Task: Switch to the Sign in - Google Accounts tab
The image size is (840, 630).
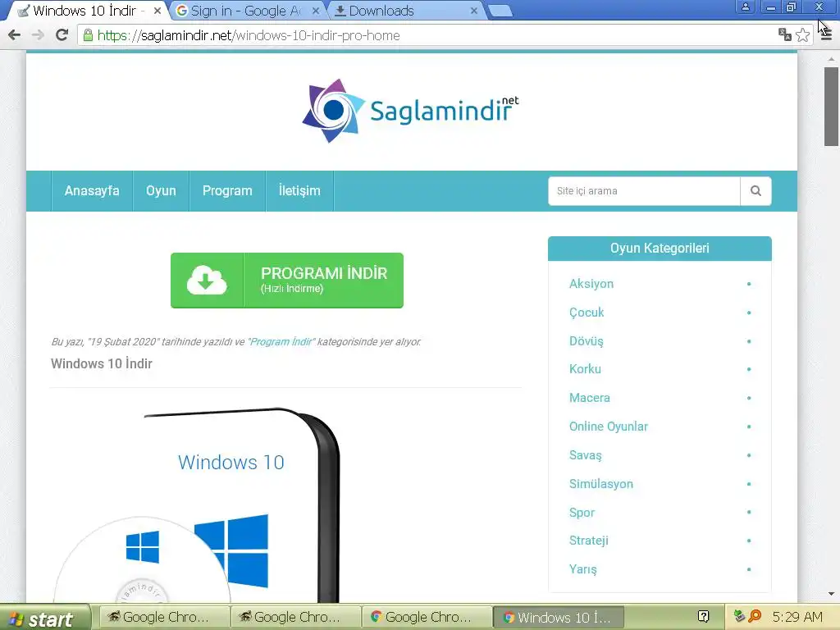Action: coord(244,11)
